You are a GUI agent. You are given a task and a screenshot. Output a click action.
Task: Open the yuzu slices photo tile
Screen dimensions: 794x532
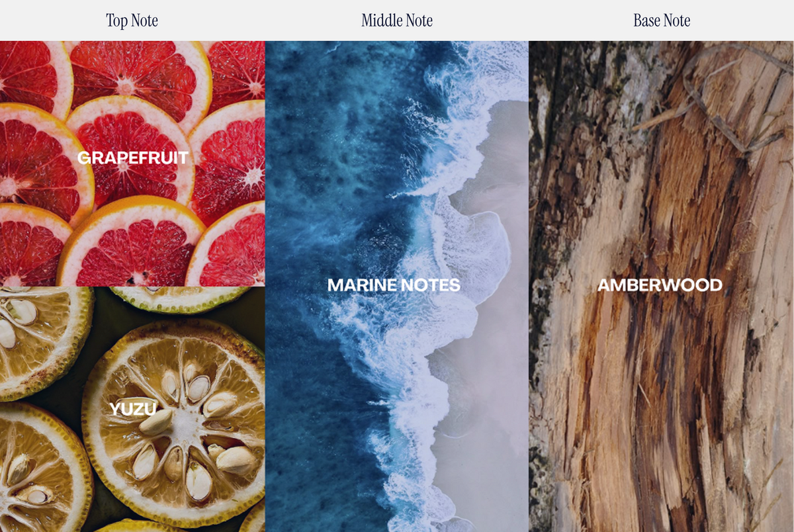[132, 409]
